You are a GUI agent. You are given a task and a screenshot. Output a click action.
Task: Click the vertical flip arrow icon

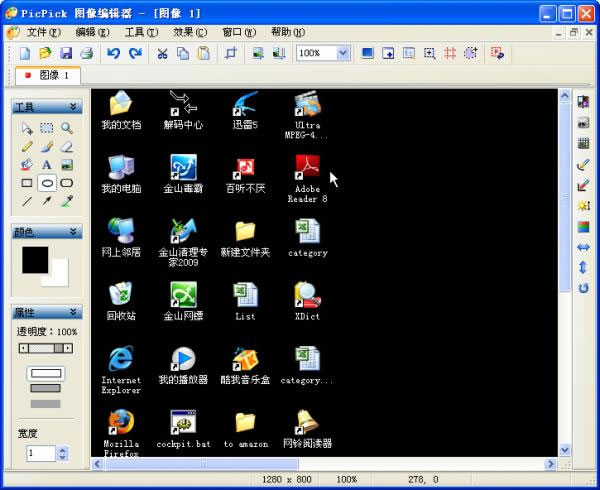[583, 267]
